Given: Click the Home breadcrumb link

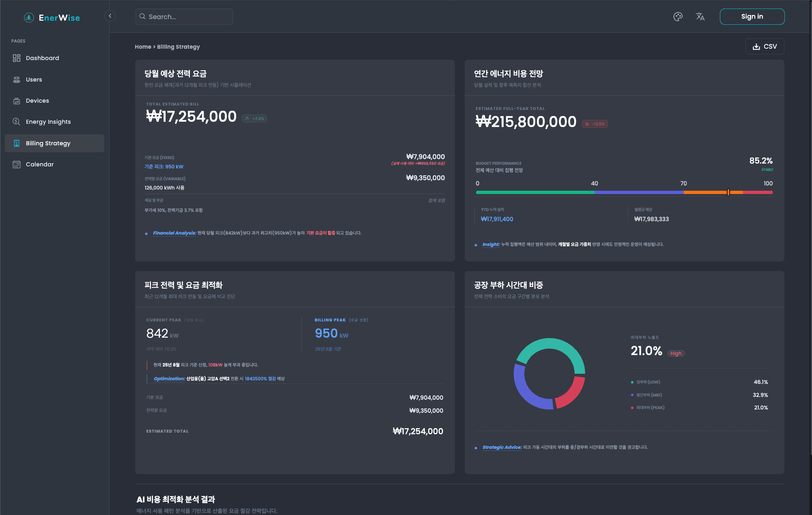Looking at the screenshot, I should point(143,47).
